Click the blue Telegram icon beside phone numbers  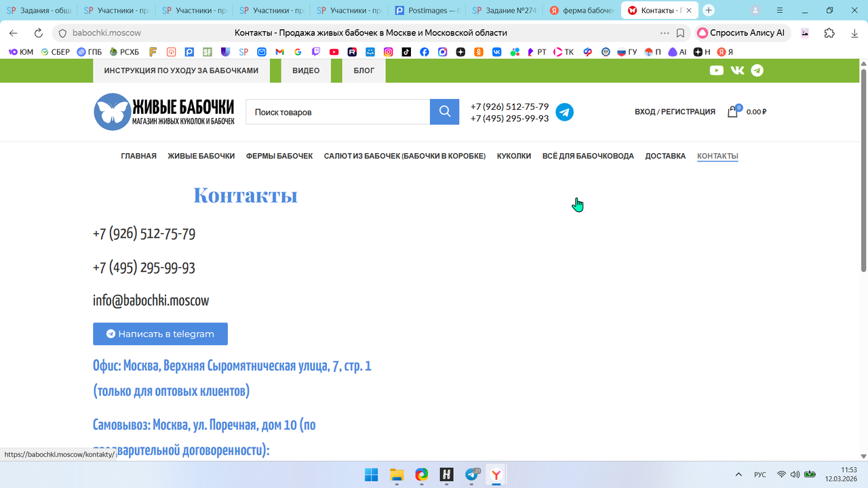coord(564,113)
